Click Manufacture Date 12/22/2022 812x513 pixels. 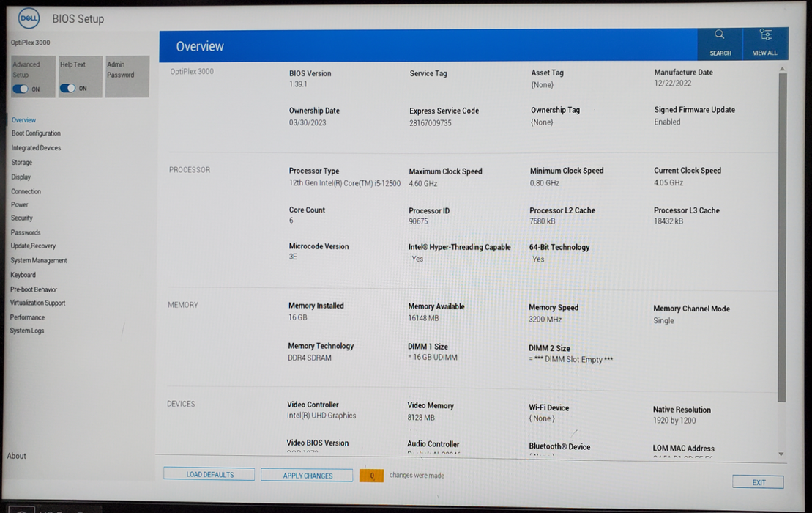tap(673, 83)
